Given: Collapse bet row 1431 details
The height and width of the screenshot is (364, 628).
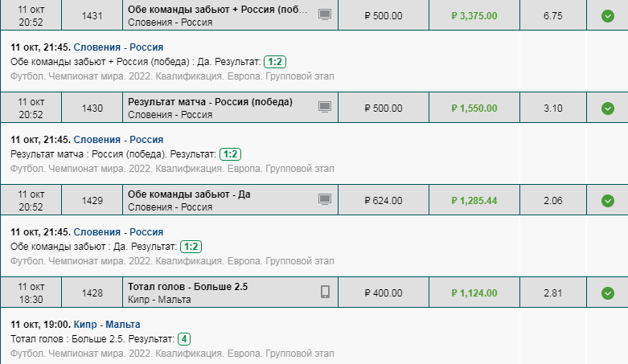Looking at the screenshot, I should pos(314,15).
